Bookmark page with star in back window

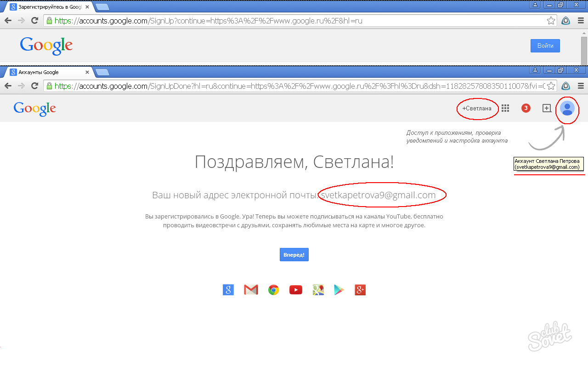click(551, 21)
